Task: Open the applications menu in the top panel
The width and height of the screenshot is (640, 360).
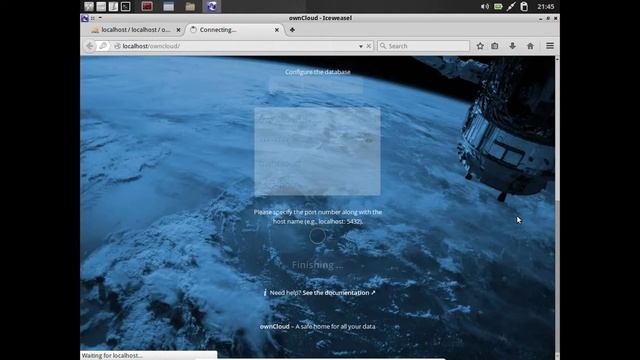Action: click(x=89, y=6)
